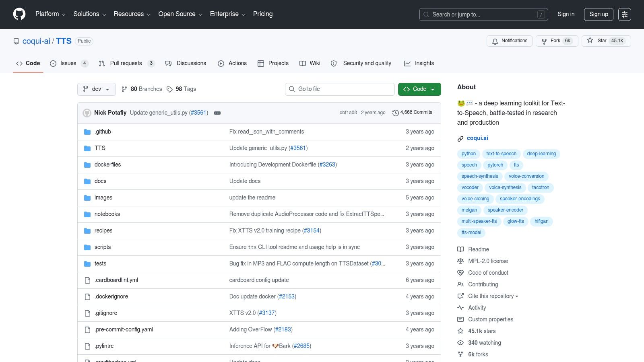644x362 pixels.
Task: View the 45.1k stars link
Action: (x=477, y=331)
